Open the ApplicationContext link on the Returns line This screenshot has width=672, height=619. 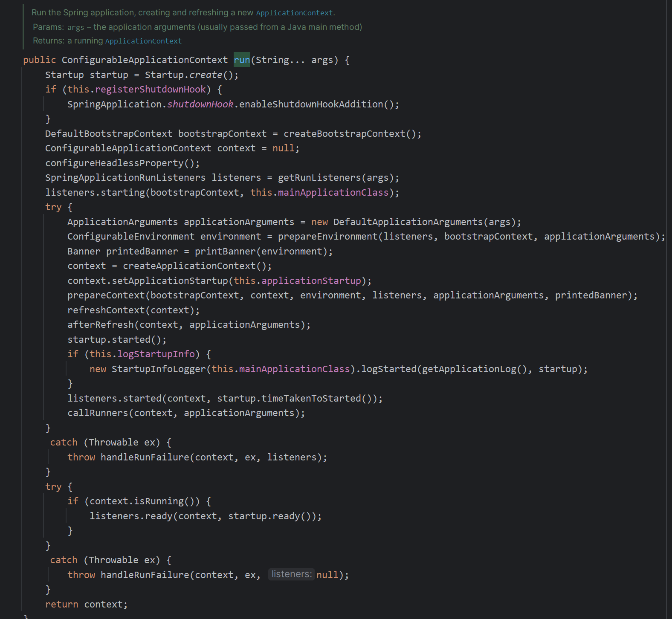tap(143, 41)
